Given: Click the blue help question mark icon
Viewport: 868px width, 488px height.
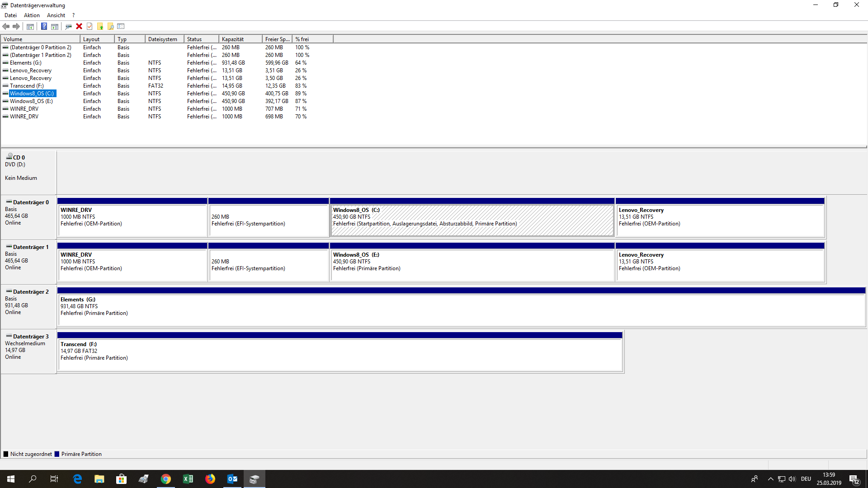Looking at the screenshot, I should [44, 26].
